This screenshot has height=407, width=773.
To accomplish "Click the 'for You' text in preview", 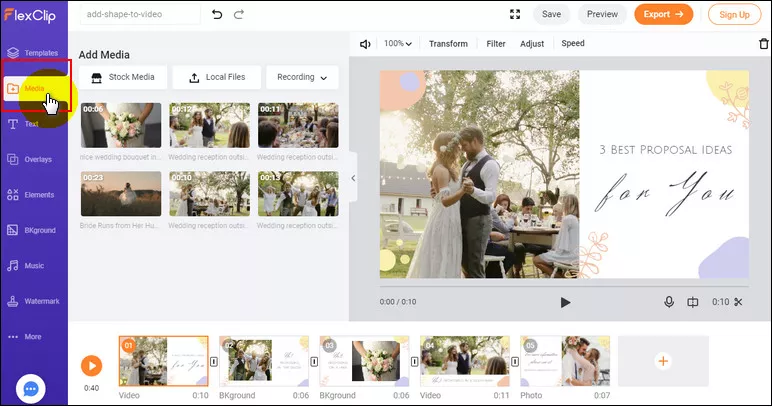I will click(x=665, y=194).
